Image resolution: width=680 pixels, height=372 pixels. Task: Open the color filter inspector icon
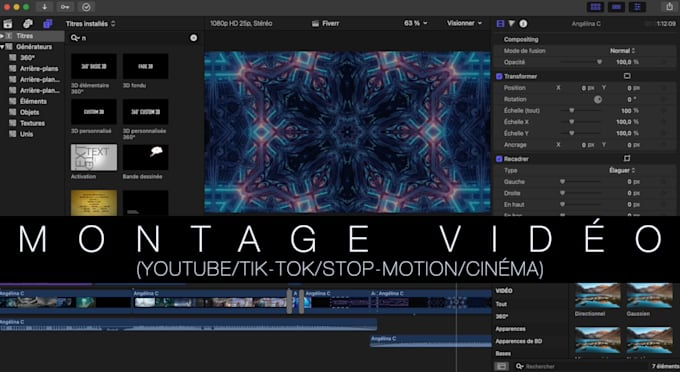pyautogui.click(x=512, y=23)
